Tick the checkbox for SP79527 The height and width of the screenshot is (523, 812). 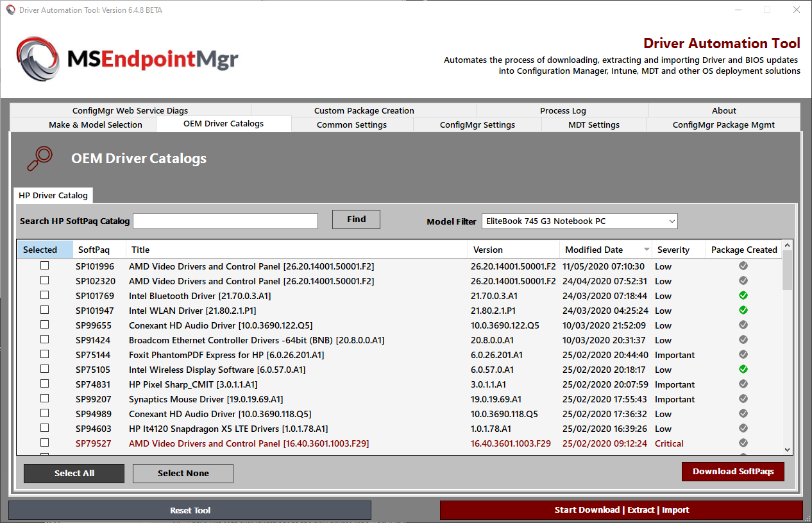point(45,443)
